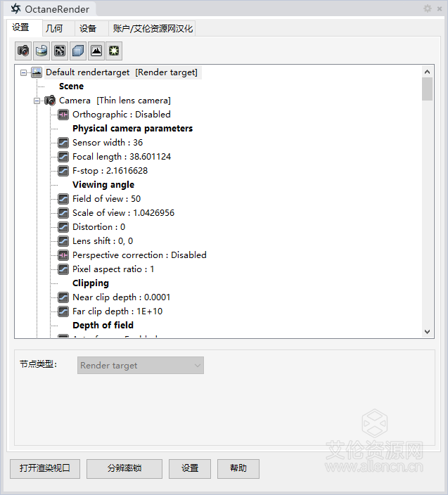Select 'Far clip depth : 1E+10' row
The image size is (448, 495).
tap(117, 311)
